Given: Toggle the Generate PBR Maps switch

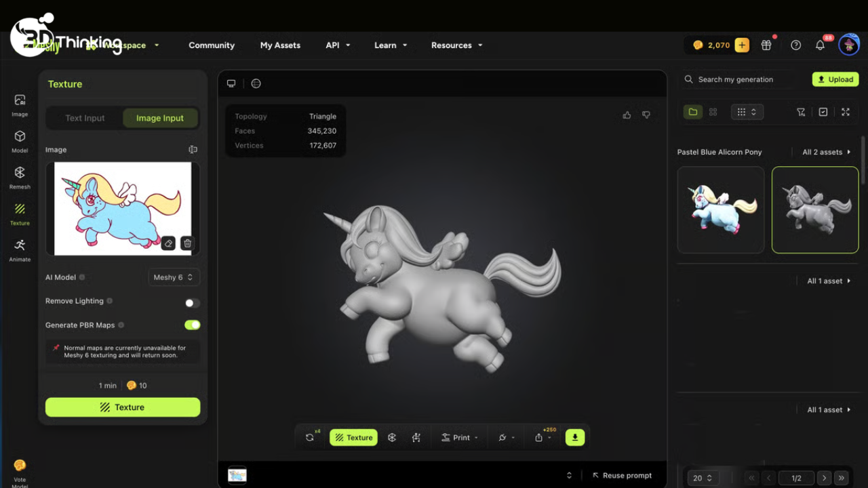Looking at the screenshot, I should click(x=192, y=325).
